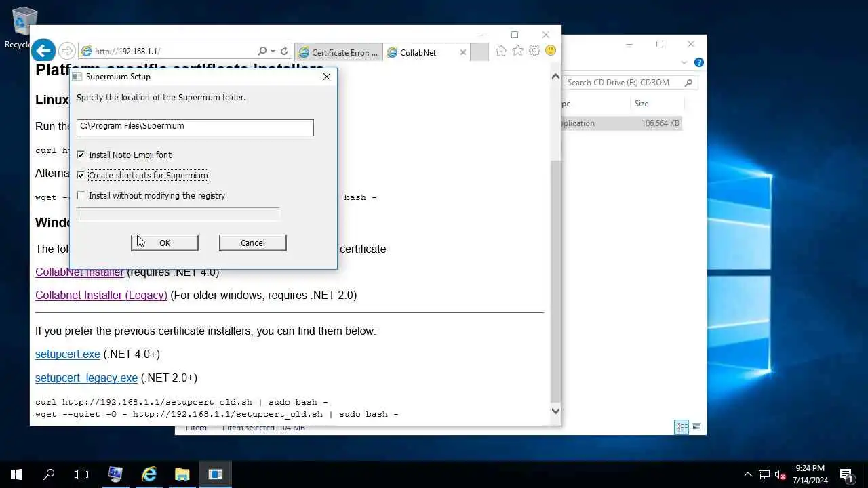Image resolution: width=868 pixels, height=488 pixels.
Task: Toggle Install Noto Emoji font checkbox
Action: coord(81,155)
